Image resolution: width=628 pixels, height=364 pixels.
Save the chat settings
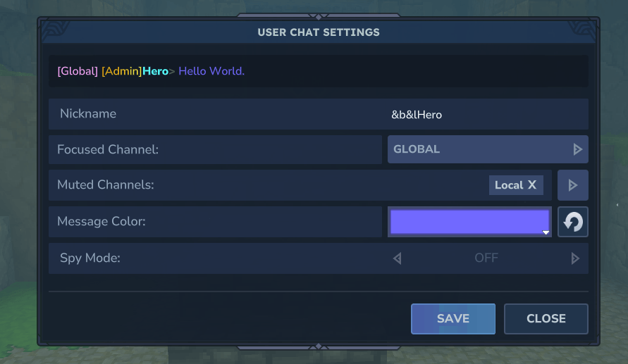pyautogui.click(x=453, y=318)
